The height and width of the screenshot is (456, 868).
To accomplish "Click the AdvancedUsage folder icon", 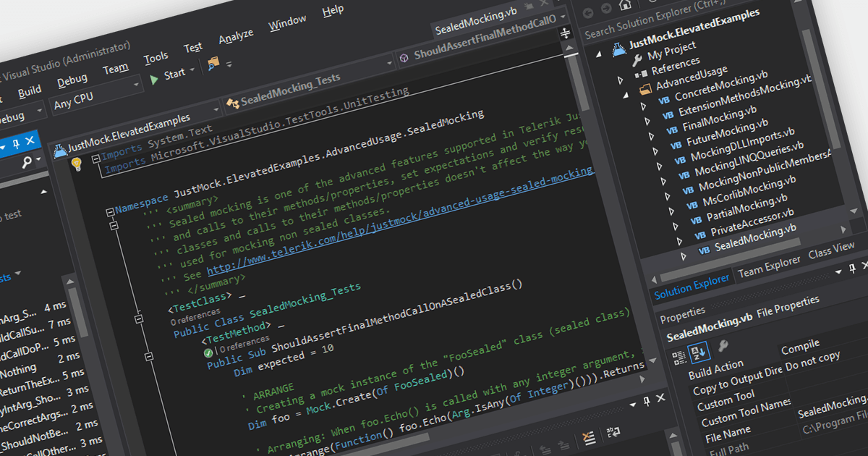I will click(645, 91).
